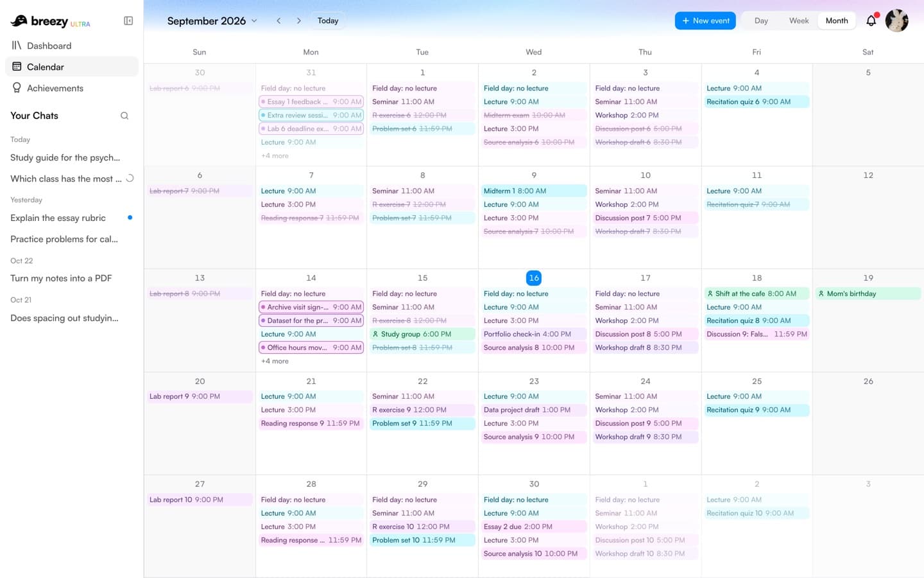Open 'Source analysis 10' event
Image resolution: width=924 pixels, height=578 pixels.
point(534,554)
